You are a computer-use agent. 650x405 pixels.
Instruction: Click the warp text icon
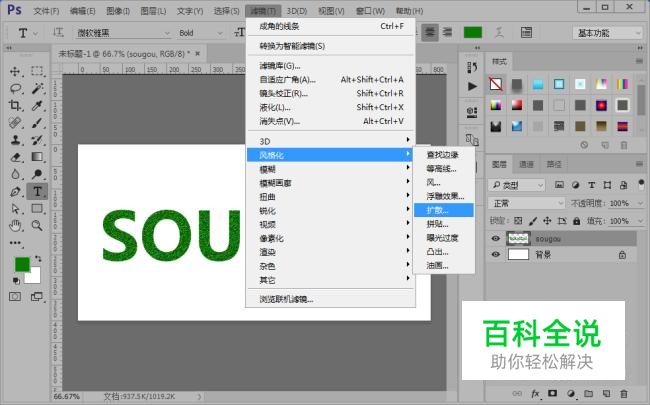coord(500,32)
